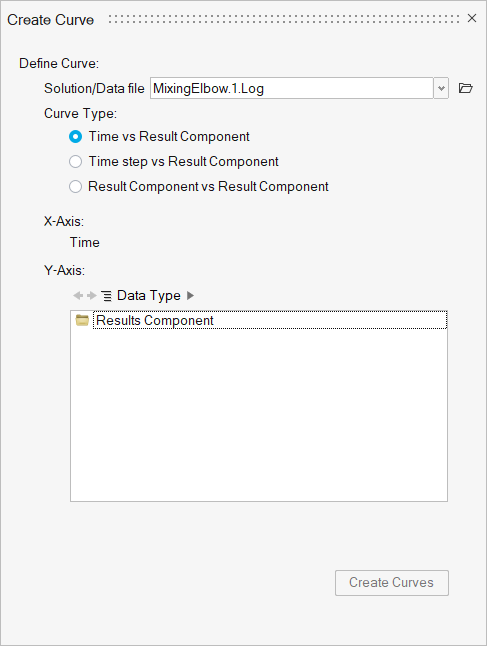Click the Create Curves button
Viewport: 487px width, 646px height.
(x=391, y=583)
